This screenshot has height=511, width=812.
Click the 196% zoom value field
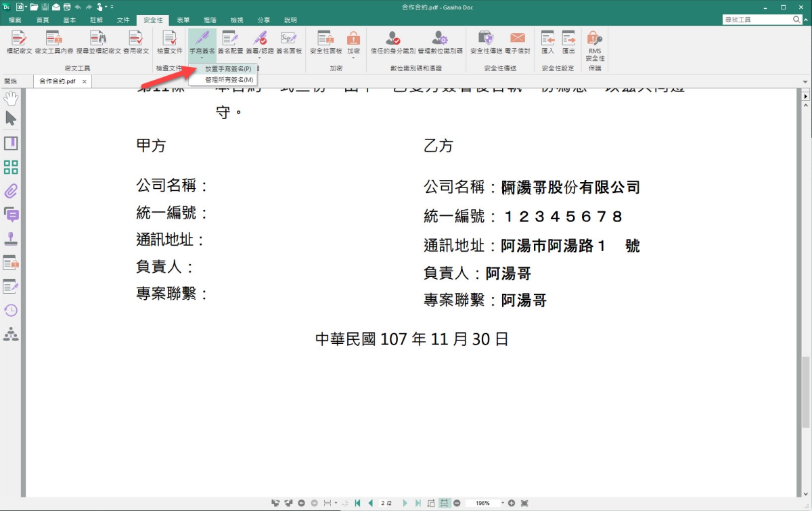482,504
